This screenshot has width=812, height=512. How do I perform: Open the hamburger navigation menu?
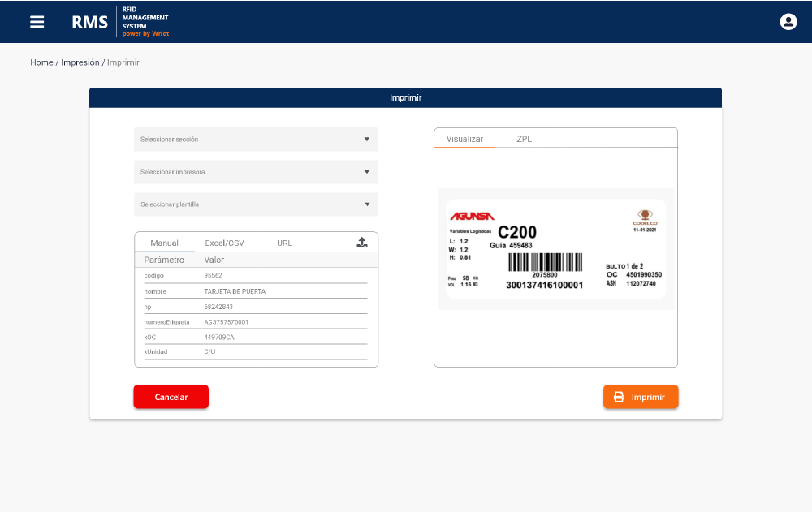[37, 22]
